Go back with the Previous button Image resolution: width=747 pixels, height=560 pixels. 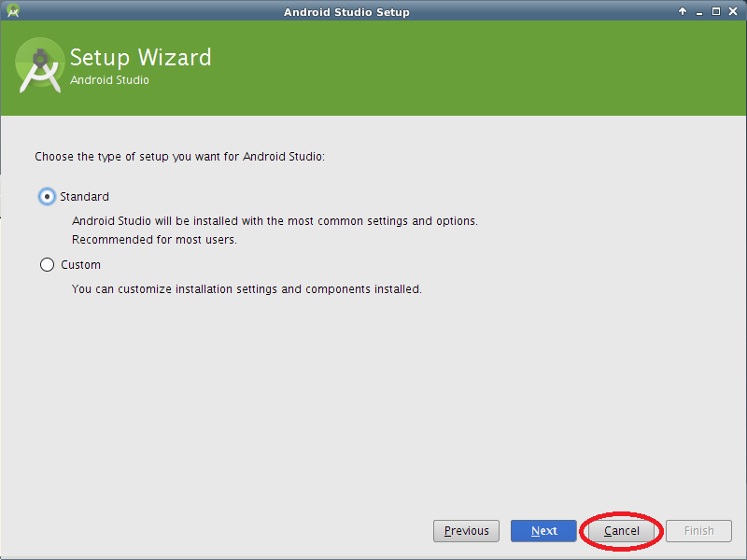point(466,531)
